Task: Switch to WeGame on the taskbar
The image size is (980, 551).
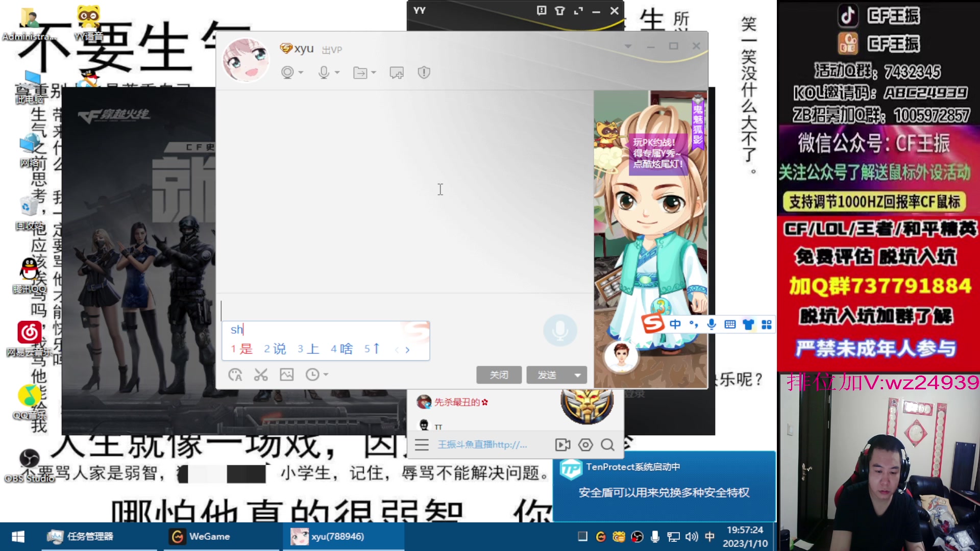Action: 222,537
